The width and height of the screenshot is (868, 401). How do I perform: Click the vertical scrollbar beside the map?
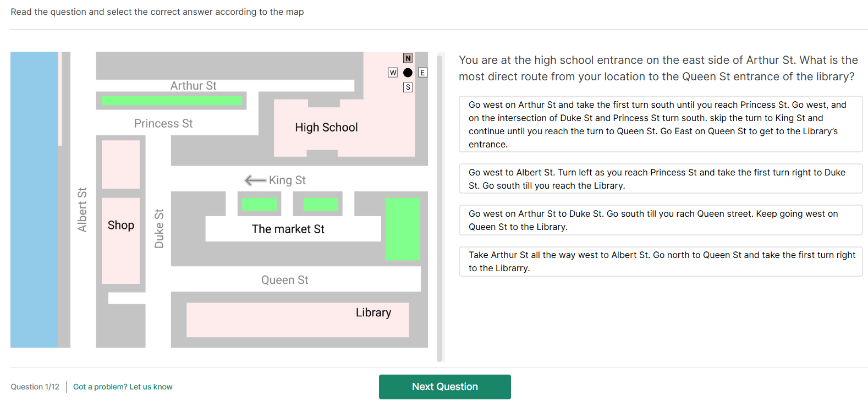tap(440, 207)
